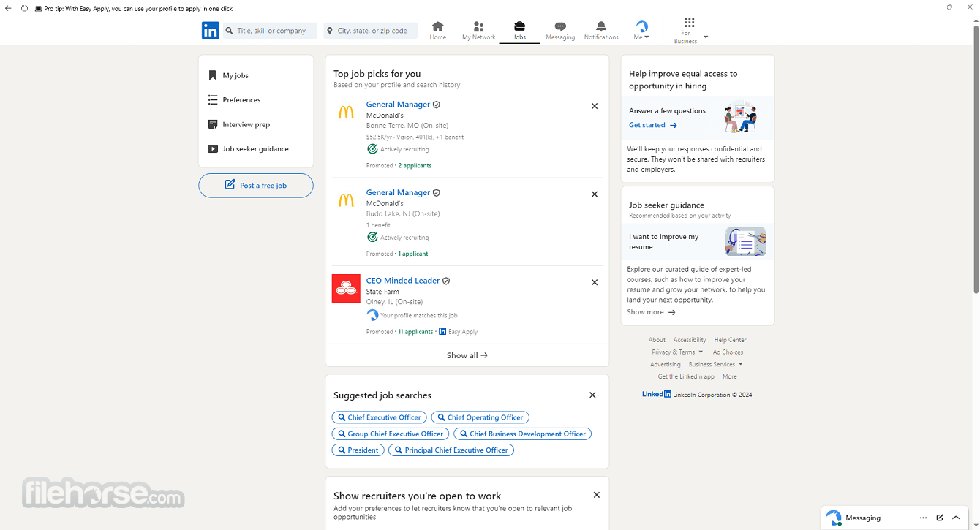Viewport: 980px width, 530px height.
Task: Compose a new message icon
Action: tap(940, 518)
